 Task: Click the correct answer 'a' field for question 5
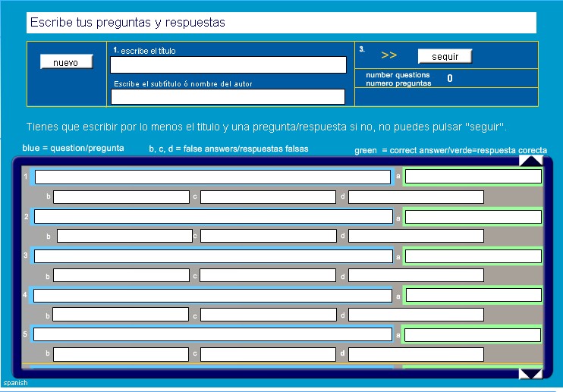coord(473,335)
